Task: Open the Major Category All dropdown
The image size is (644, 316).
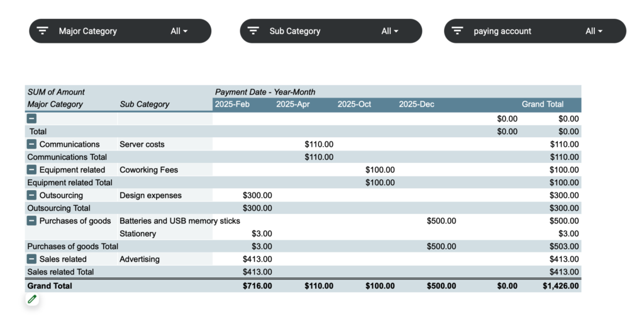Action: pyautogui.click(x=179, y=31)
